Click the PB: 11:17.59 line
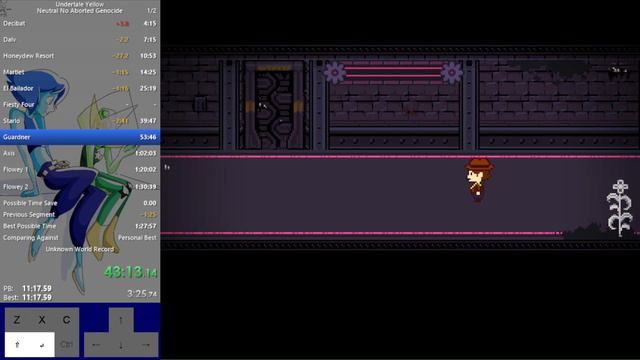Viewport: 640px width, 360px height. [x=27, y=289]
